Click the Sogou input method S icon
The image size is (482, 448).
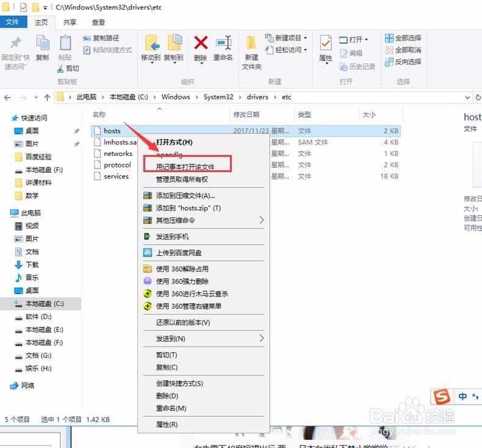[441, 396]
